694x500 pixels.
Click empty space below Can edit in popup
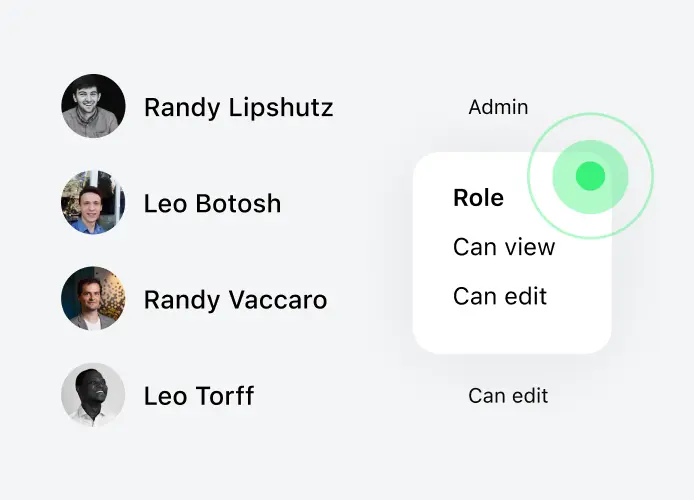tap(510, 332)
